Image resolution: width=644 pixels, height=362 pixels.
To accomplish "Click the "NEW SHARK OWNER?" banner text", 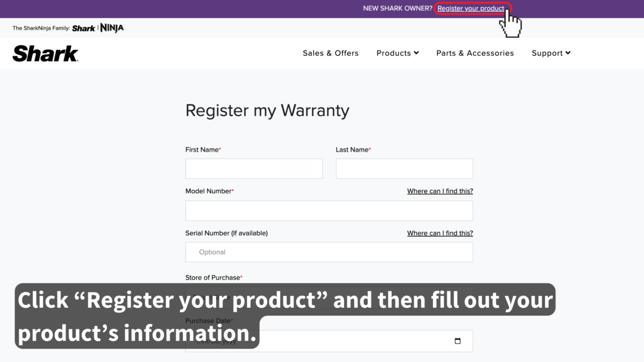I will click(x=397, y=9).
